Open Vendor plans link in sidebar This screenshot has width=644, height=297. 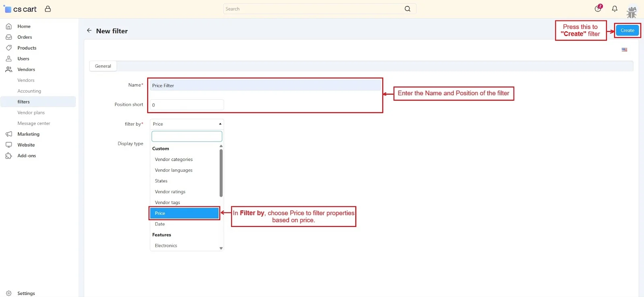pyautogui.click(x=31, y=113)
